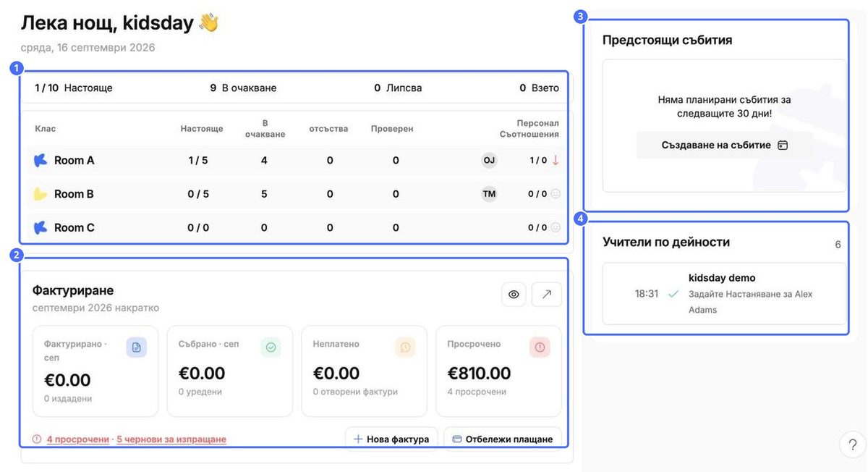Toggle billing visibility eye icon
Image resolution: width=868 pixels, height=472 pixels.
tap(514, 295)
